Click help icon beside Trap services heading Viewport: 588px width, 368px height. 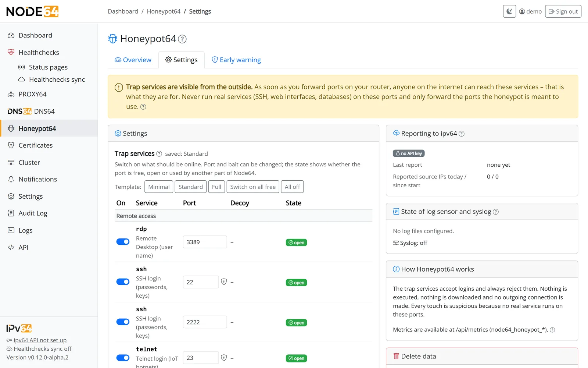(159, 154)
